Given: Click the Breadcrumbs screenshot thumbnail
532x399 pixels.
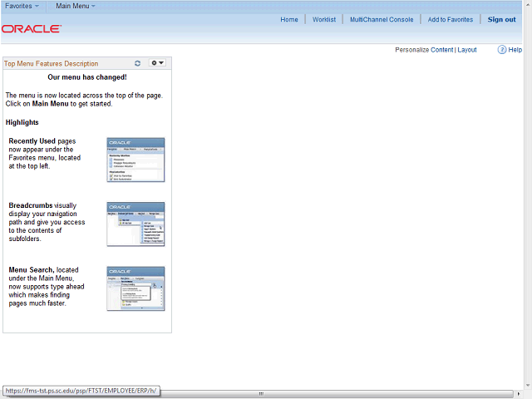Looking at the screenshot, I should pos(135,224).
